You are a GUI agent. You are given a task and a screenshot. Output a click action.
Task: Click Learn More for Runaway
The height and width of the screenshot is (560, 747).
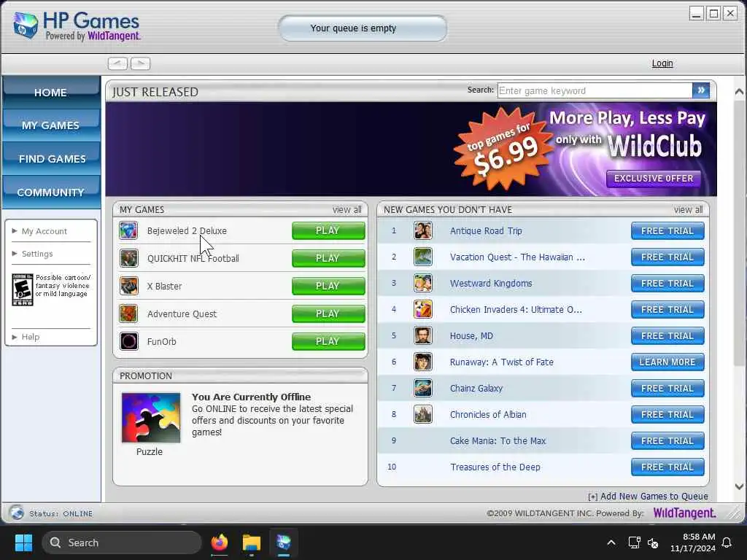667,362
